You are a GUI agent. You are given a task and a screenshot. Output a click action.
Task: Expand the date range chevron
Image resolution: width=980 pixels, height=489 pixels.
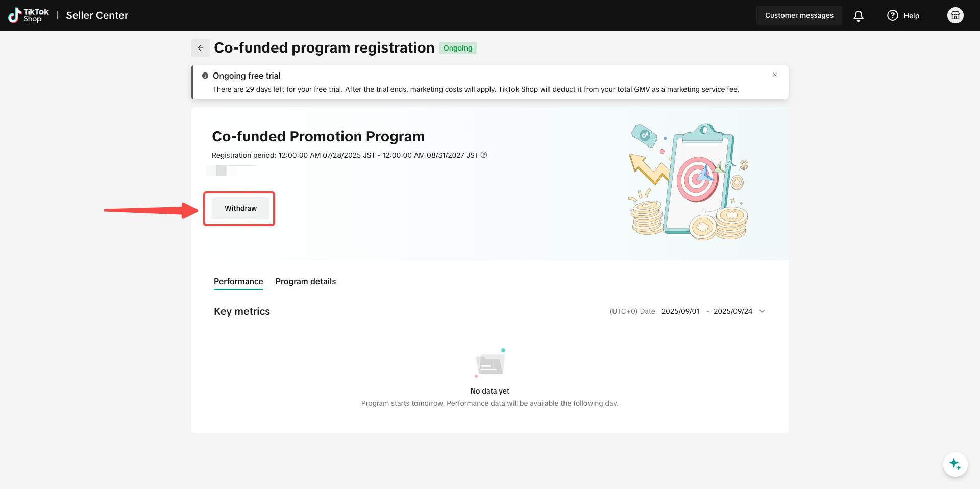pyautogui.click(x=762, y=311)
